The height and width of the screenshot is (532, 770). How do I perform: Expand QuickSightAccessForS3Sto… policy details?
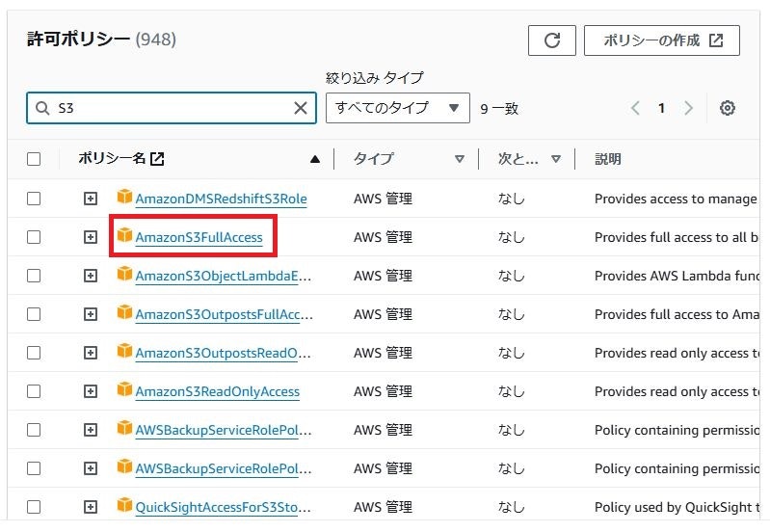pos(91,506)
